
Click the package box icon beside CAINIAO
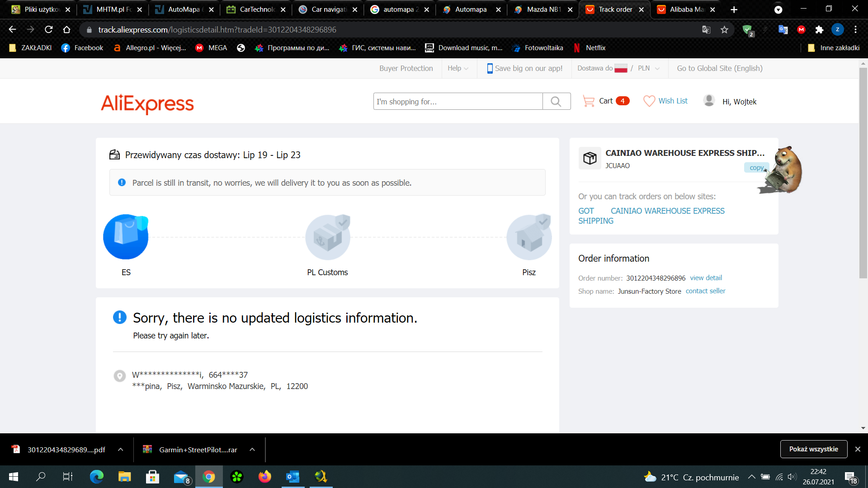(x=590, y=158)
